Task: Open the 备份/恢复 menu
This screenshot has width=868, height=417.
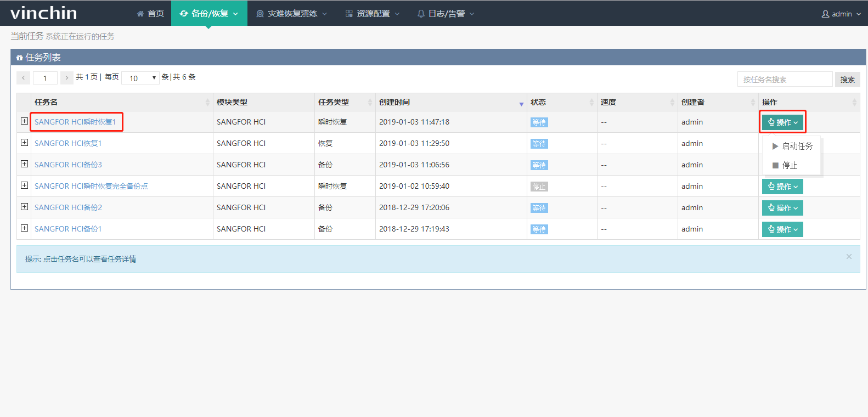Action: point(209,13)
